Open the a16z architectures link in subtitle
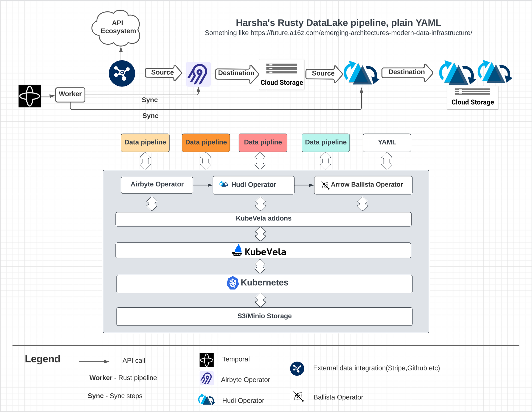 point(361,33)
